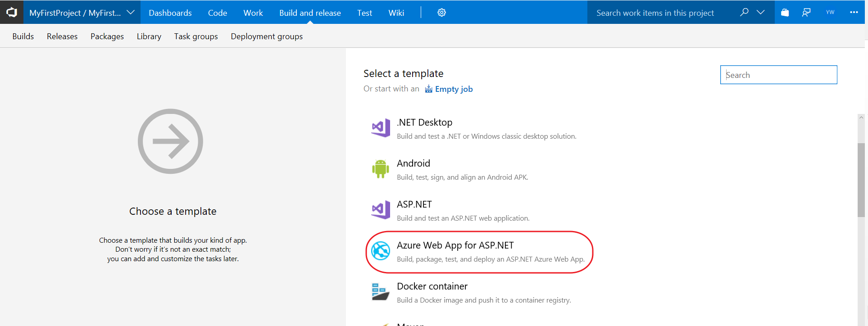The width and height of the screenshot is (868, 326).
Task: Click the template Search input field
Action: [778, 75]
